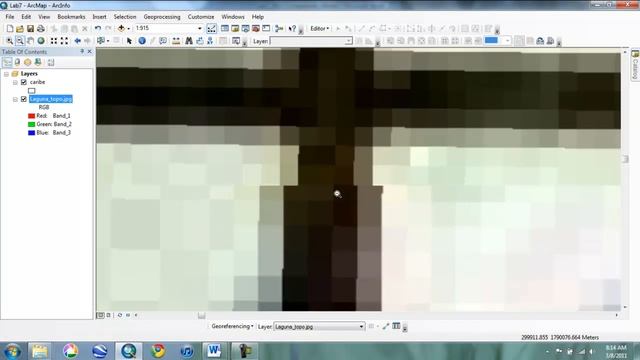Open the Catalog side tab
Viewport: 640px width, 360px height.
click(635, 65)
